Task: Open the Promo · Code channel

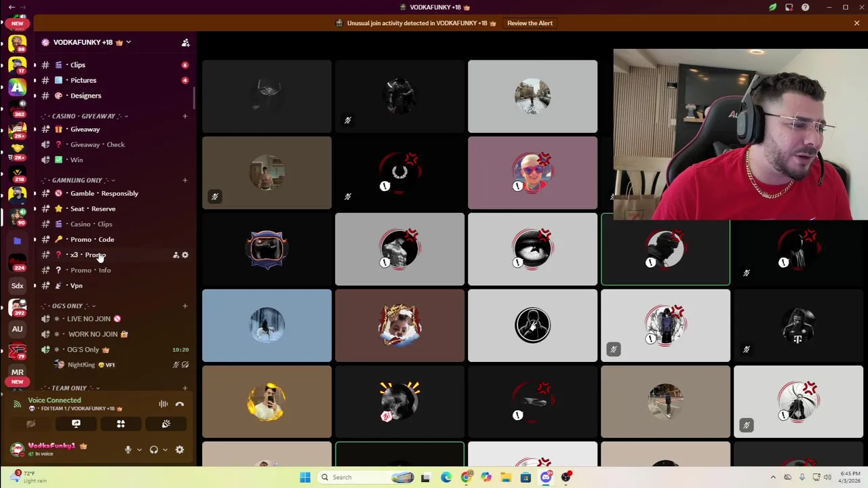Action: click(x=114, y=239)
